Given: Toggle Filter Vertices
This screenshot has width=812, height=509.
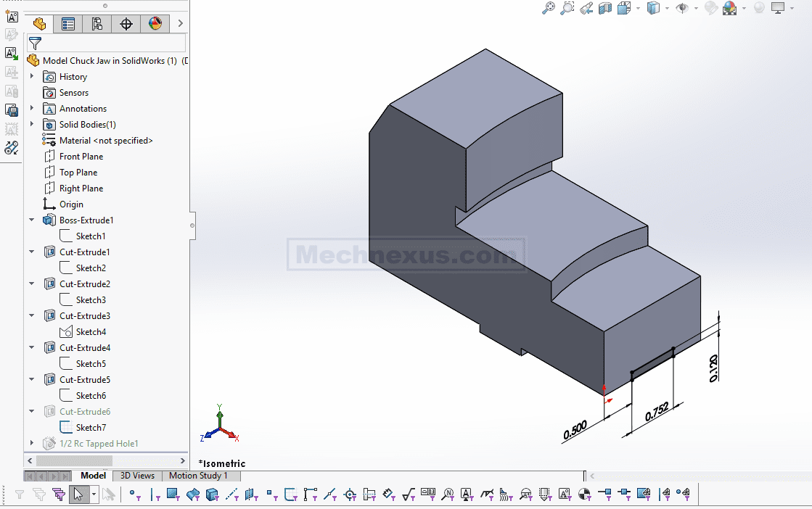Looking at the screenshot, I should (x=135, y=495).
